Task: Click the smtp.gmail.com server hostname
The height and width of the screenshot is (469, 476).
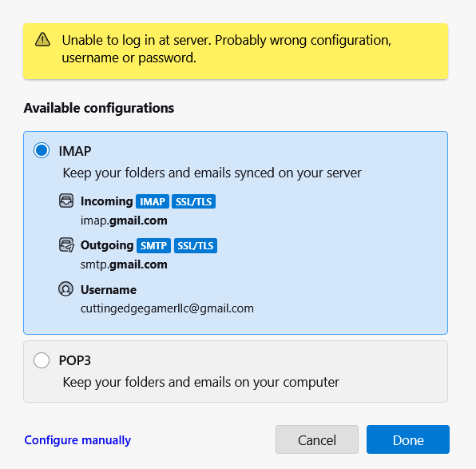Action: 124,264
